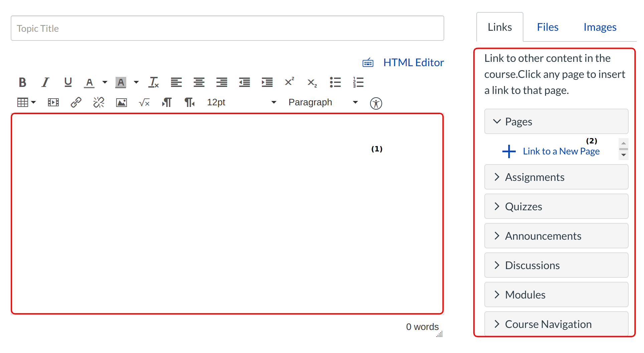The image size is (644, 353).
Task: Open the font size 12pt dropdown
Action: [241, 102]
